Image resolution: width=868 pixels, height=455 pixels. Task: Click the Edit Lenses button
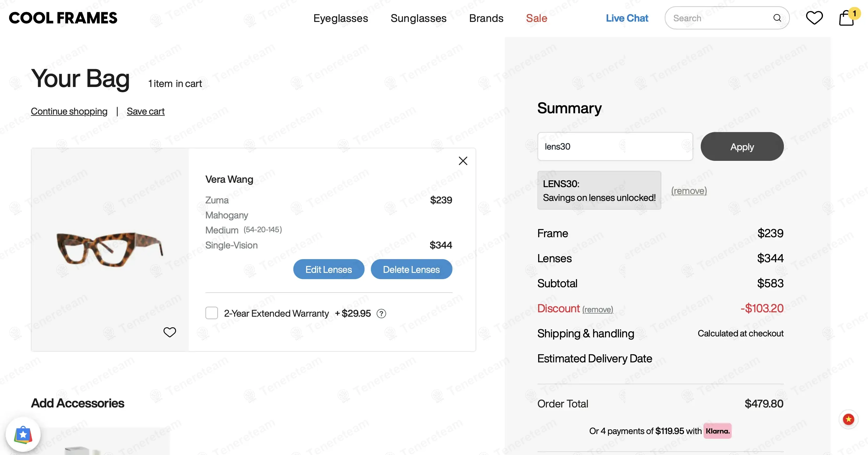[329, 269]
